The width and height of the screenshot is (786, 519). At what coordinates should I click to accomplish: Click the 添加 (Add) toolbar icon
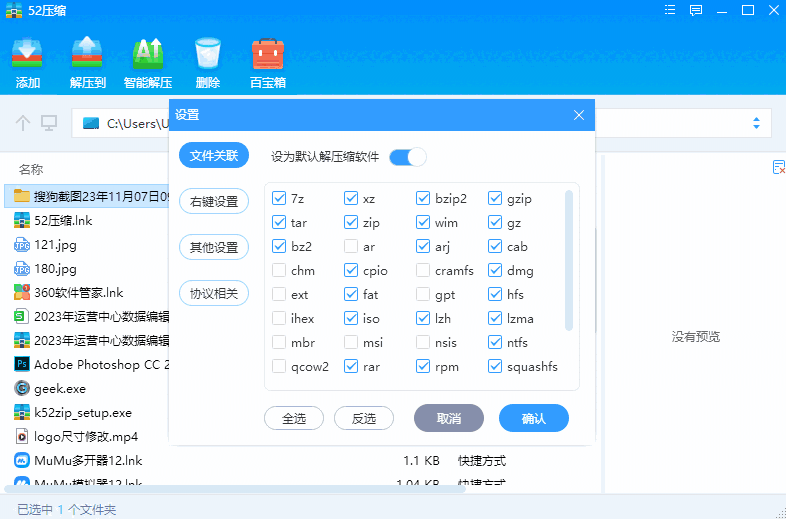(x=27, y=53)
